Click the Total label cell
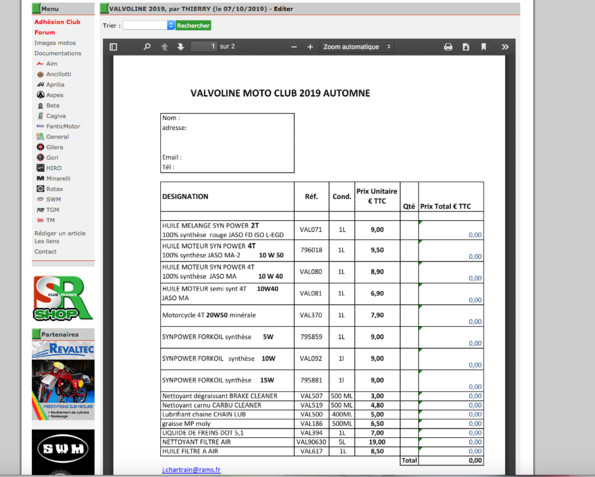Image resolution: width=595 pixels, height=477 pixels. coord(409,461)
